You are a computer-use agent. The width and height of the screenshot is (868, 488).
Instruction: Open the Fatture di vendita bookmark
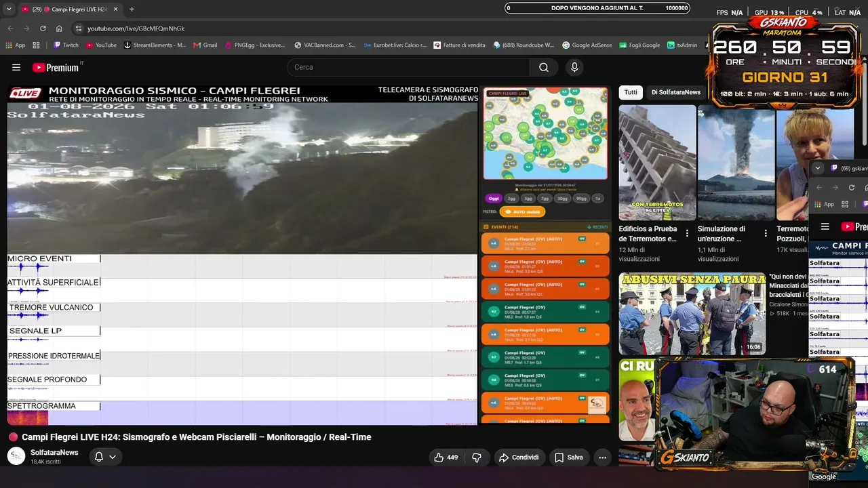tap(459, 45)
